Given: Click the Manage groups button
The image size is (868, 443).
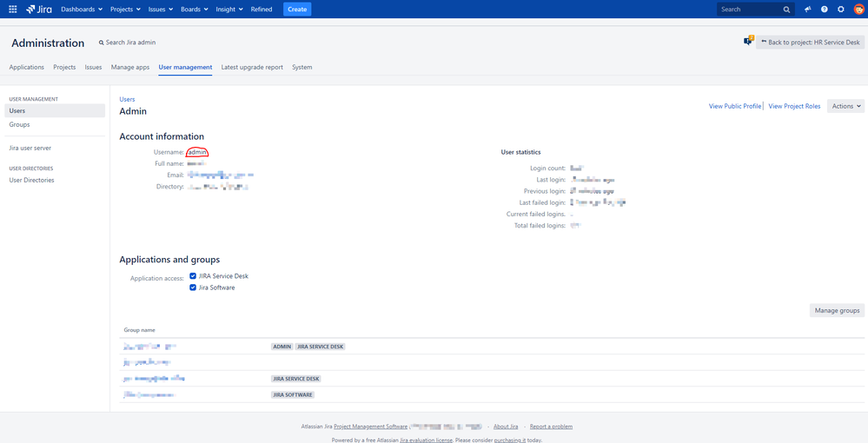Looking at the screenshot, I should click(x=837, y=311).
